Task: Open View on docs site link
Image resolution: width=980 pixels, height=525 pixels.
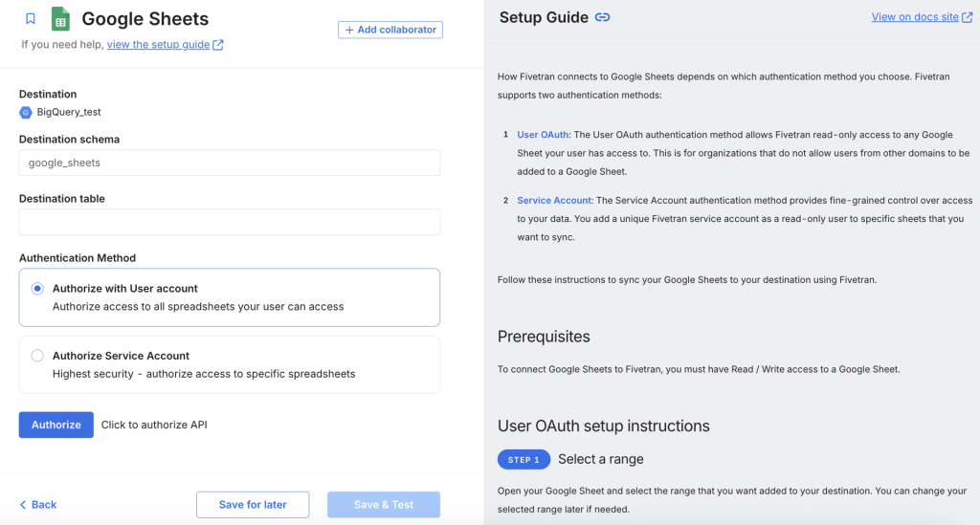Action: 914,17
